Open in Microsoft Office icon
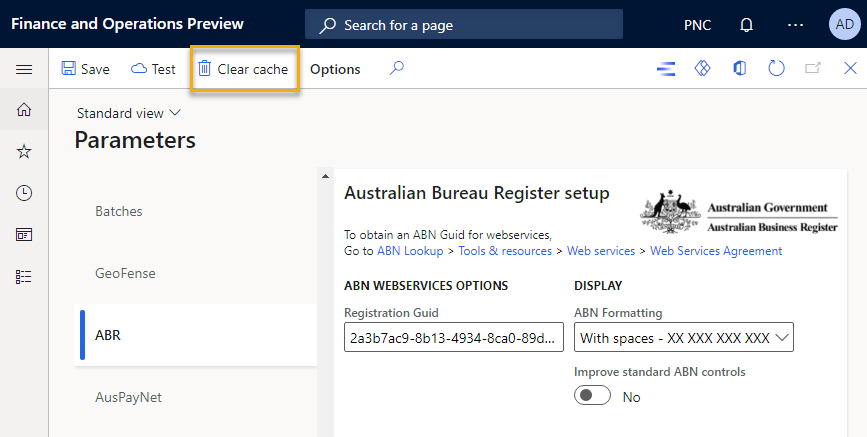 pyautogui.click(x=739, y=68)
